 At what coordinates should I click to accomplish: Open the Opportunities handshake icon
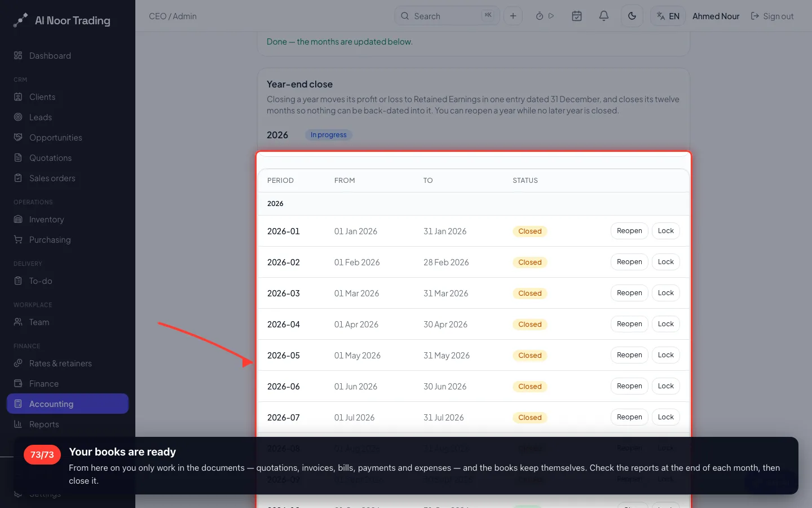tap(18, 137)
